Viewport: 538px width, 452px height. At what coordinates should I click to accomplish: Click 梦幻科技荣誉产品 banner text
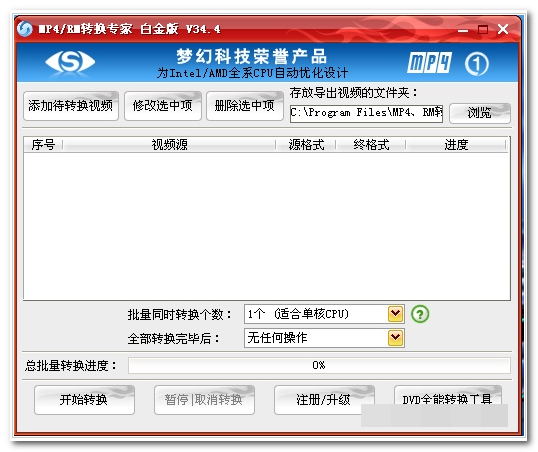(x=252, y=56)
